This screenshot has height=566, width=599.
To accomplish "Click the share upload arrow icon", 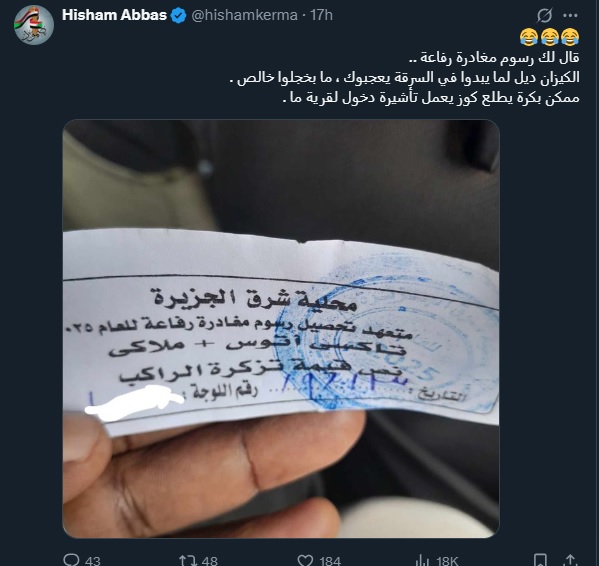I will 571,560.
